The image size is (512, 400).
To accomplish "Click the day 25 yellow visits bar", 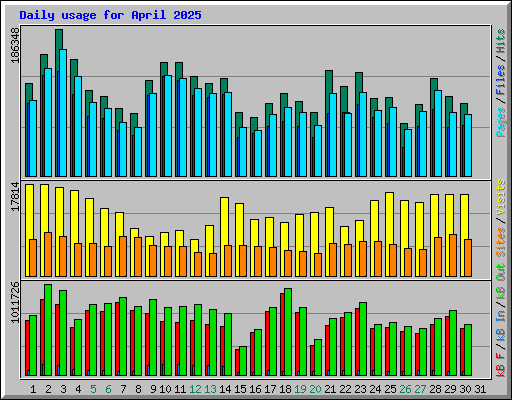I will [x=389, y=218].
